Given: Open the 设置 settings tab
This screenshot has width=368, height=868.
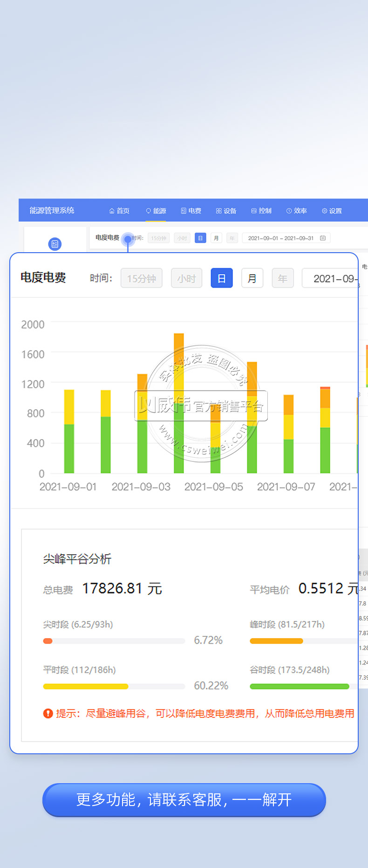Looking at the screenshot, I should coord(332,211).
